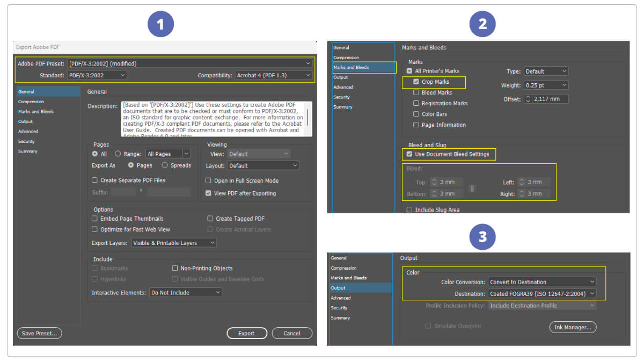Click the link icon between bleed fields

(x=472, y=189)
